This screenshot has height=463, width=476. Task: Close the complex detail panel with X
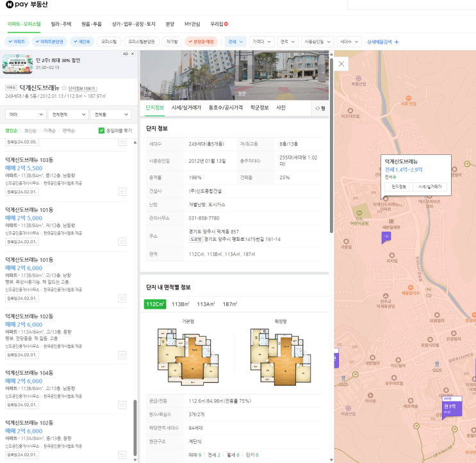click(x=341, y=64)
